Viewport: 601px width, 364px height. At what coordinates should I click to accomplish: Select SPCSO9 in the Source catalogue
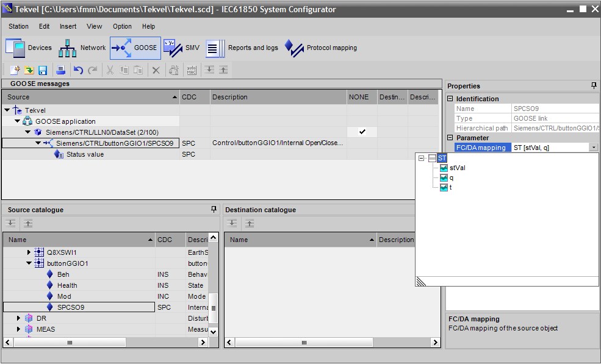click(x=70, y=307)
